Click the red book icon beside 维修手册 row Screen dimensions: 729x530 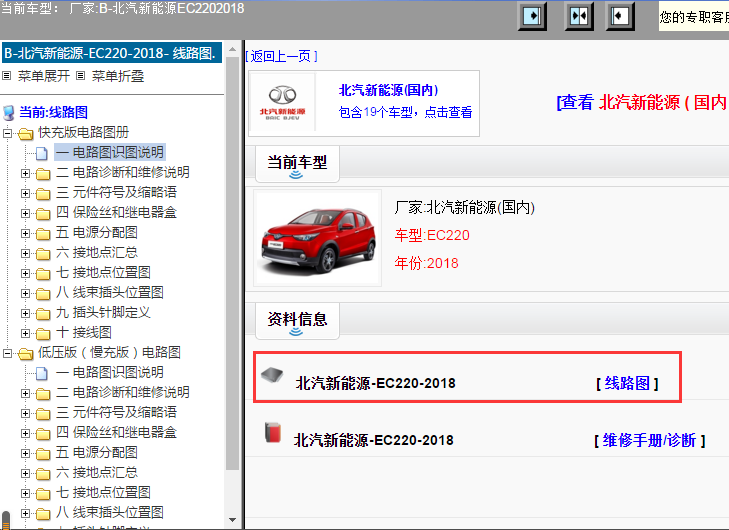pos(273,432)
